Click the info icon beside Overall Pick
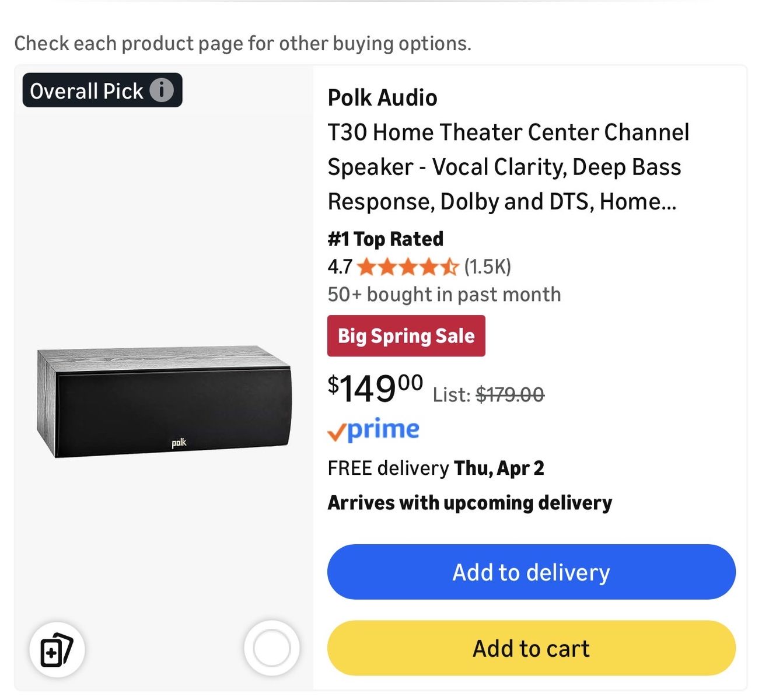This screenshot has width=762, height=700. (x=162, y=90)
